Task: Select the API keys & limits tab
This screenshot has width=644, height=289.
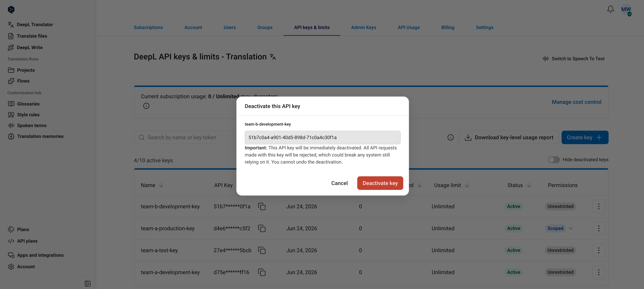Action: pos(312,28)
